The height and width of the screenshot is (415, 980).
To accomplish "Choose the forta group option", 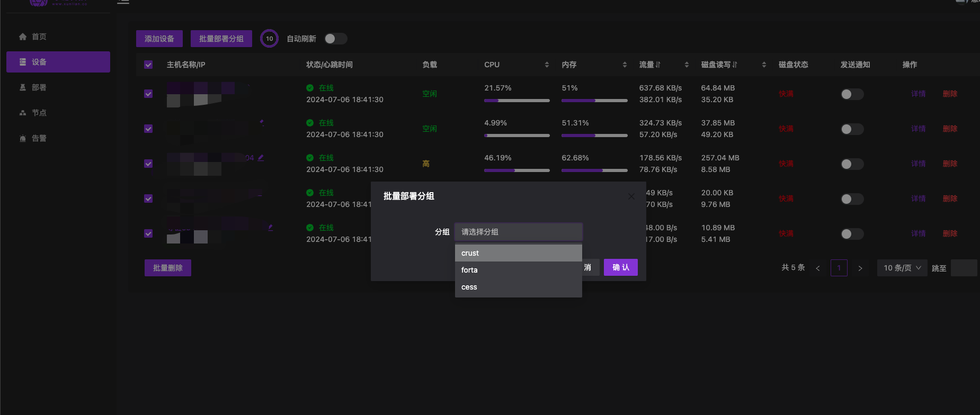I will (518, 270).
